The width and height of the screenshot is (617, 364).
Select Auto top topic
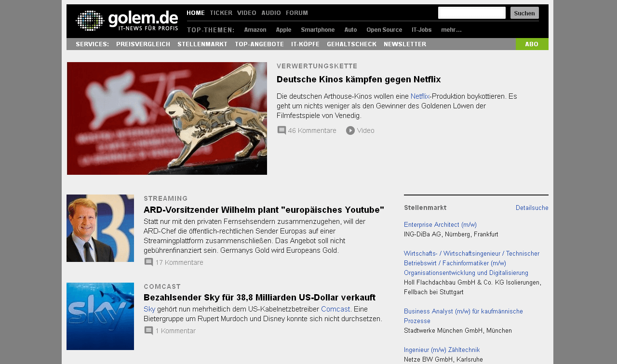[x=350, y=30]
